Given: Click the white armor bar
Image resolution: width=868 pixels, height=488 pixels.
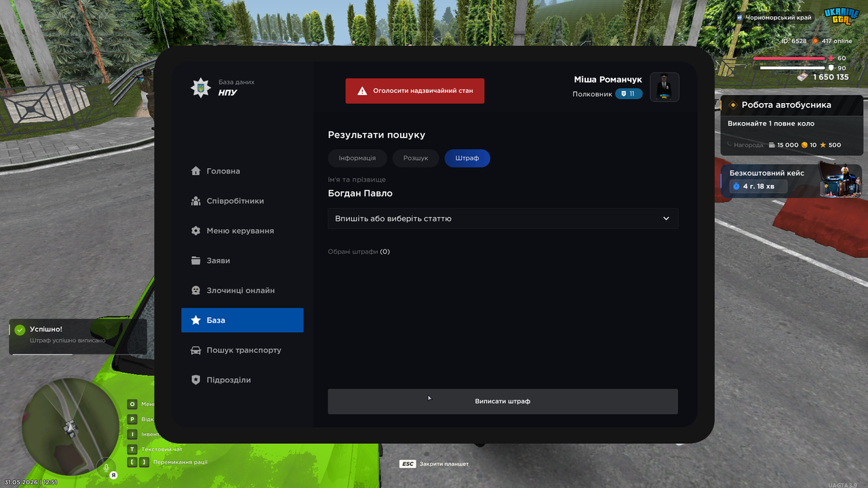Looking at the screenshot, I should point(792,68).
